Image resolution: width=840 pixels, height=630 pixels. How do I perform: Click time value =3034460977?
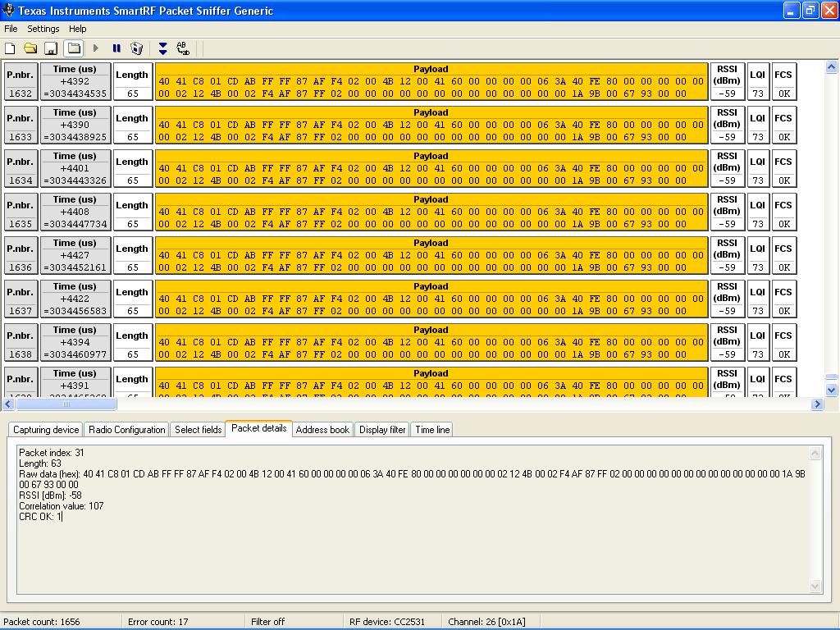(x=75, y=354)
